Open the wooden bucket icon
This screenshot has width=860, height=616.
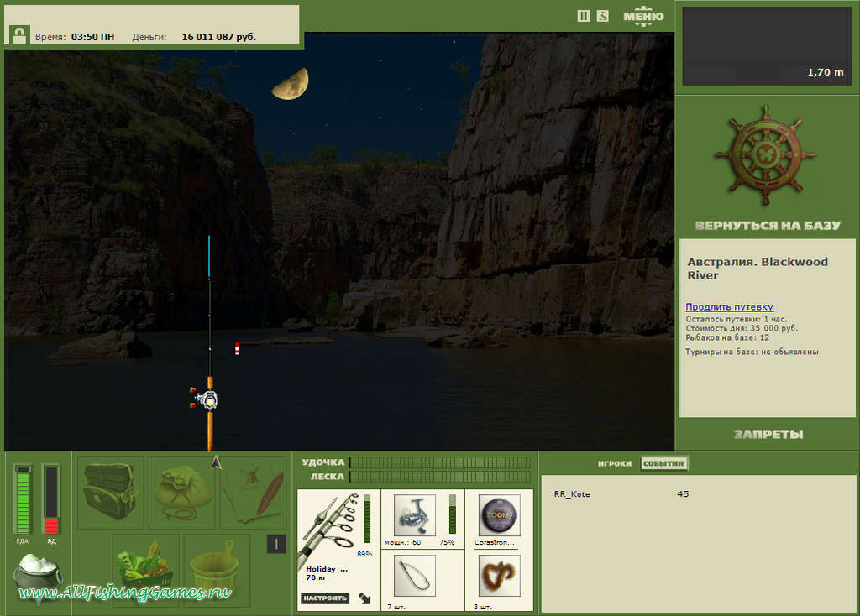tap(218, 570)
